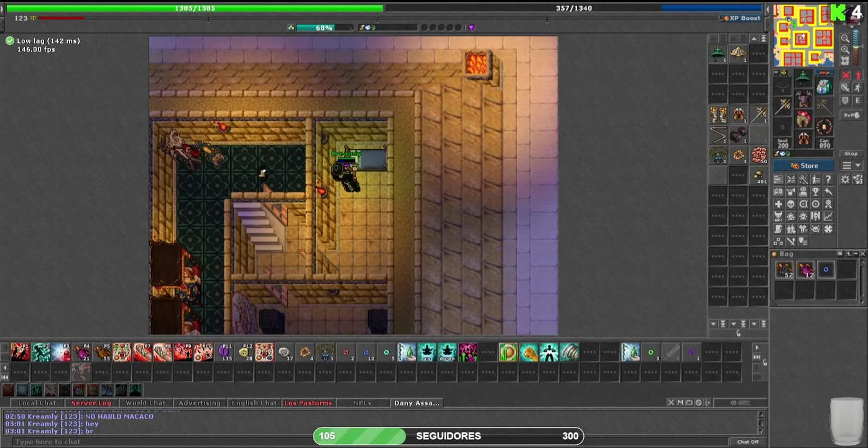868x448 pixels.
Task: Toggle expert mode E button
Action: (858, 101)
